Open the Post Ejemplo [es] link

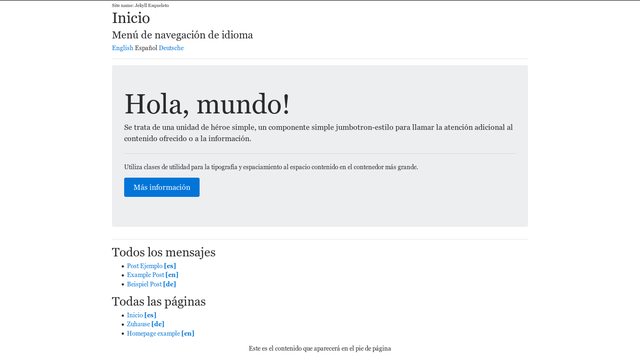click(x=151, y=266)
